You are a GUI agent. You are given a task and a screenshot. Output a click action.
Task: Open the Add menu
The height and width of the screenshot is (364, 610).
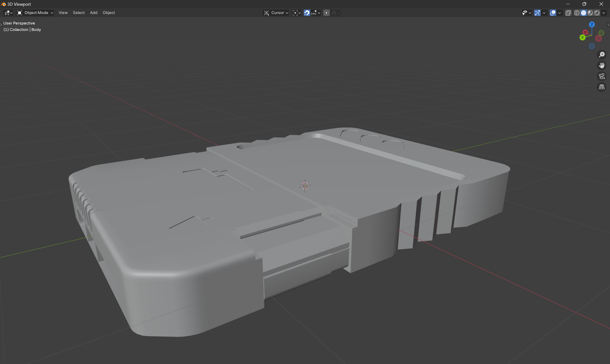[x=93, y=13]
